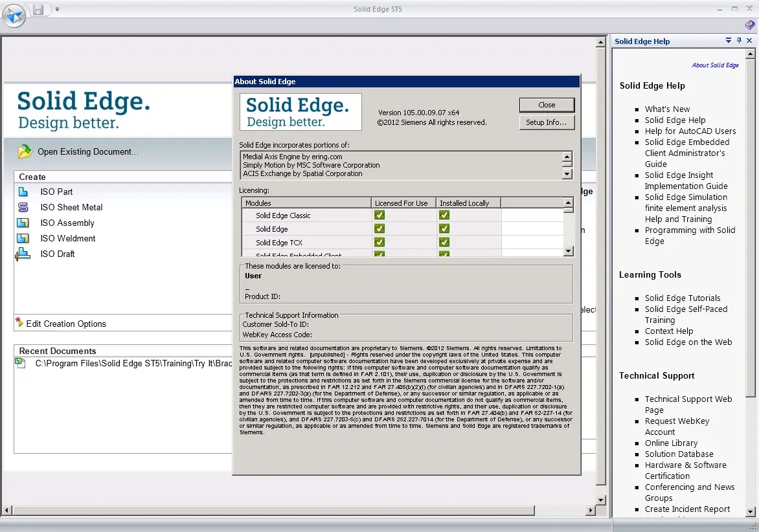Close the About Solid Edge dialog
This screenshot has height=532, width=759.
[x=547, y=105]
